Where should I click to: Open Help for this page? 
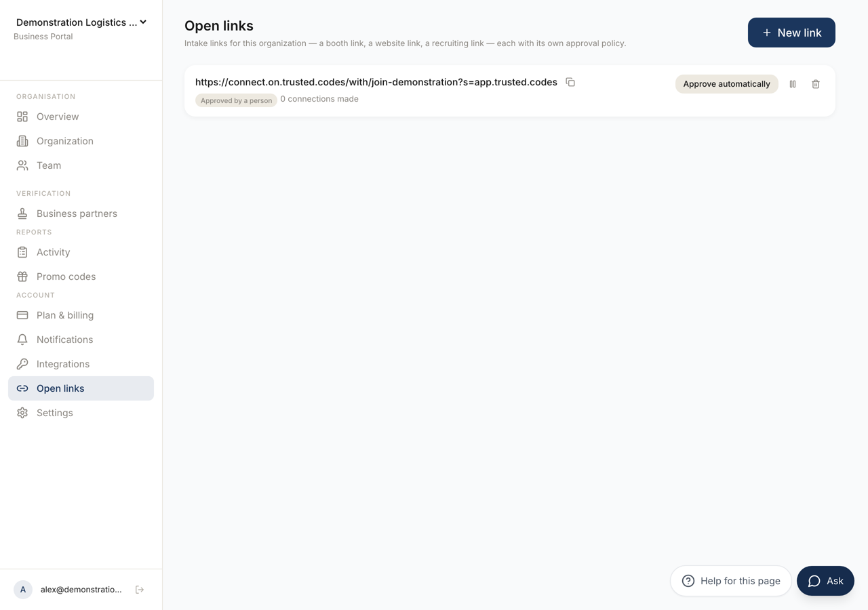coord(731,581)
